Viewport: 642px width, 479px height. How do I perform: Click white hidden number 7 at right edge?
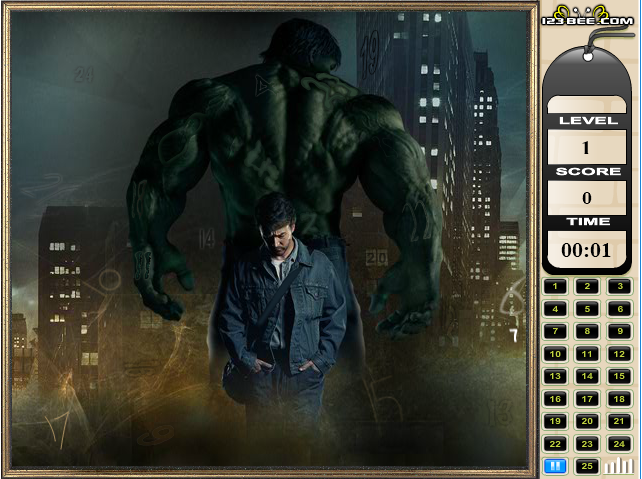tap(514, 336)
